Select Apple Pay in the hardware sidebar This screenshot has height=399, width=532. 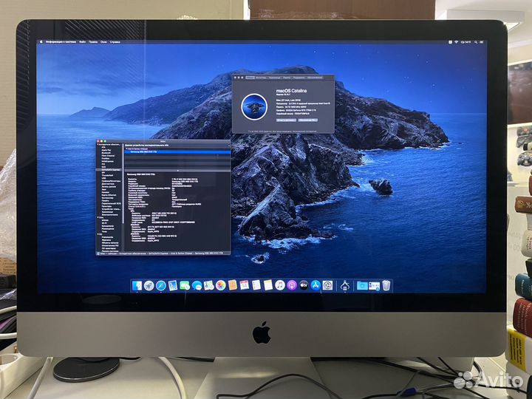coord(106,150)
